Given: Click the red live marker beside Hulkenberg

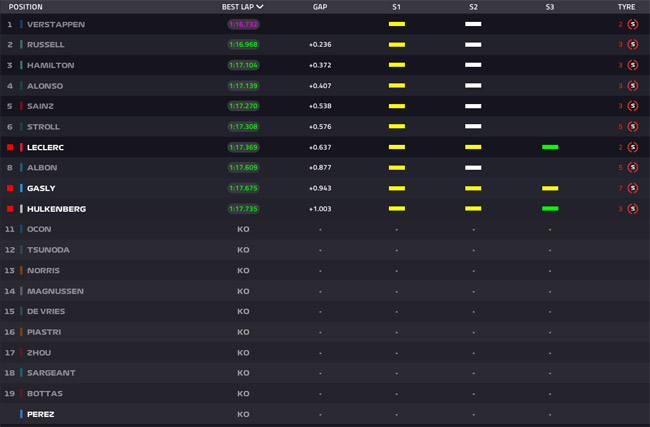Looking at the screenshot, I should pos(10,209).
